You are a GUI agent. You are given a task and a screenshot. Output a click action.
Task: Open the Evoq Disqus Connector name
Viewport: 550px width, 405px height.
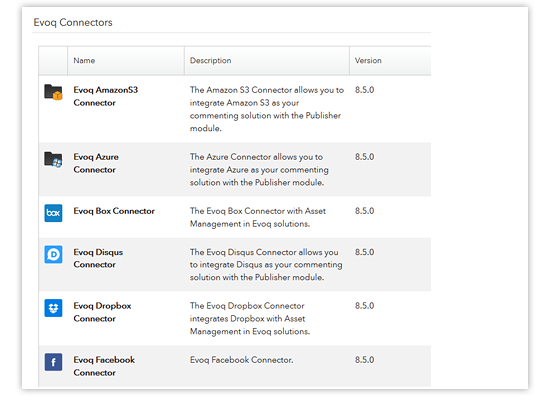click(x=98, y=258)
